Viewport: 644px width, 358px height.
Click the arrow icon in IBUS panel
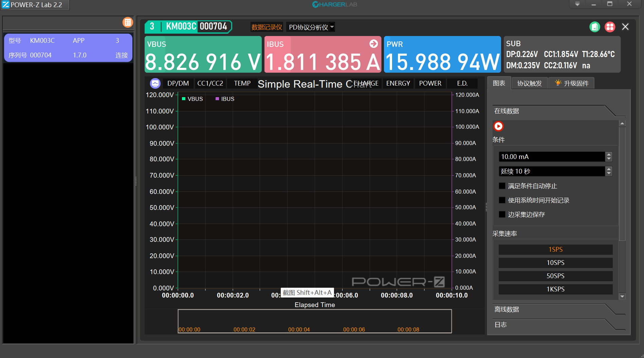pyautogui.click(x=373, y=44)
